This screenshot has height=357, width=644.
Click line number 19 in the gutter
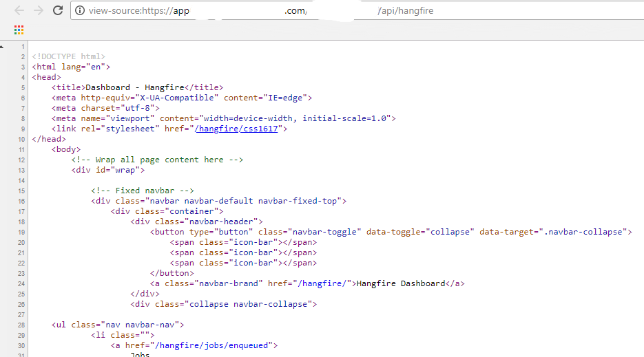(21, 232)
